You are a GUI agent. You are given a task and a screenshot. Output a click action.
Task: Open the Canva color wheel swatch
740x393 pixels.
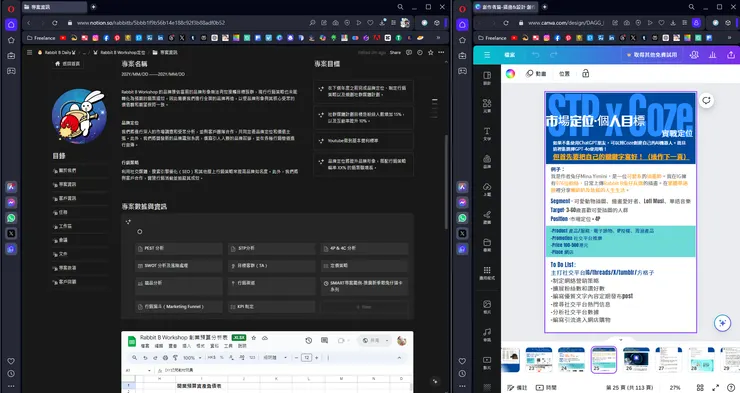tap(510, 74)
